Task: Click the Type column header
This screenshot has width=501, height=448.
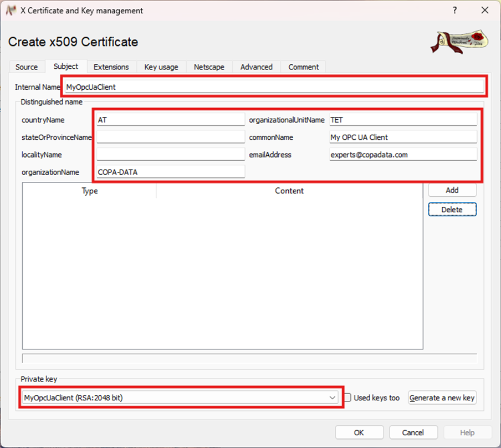Action: click(x=89, y=191)
